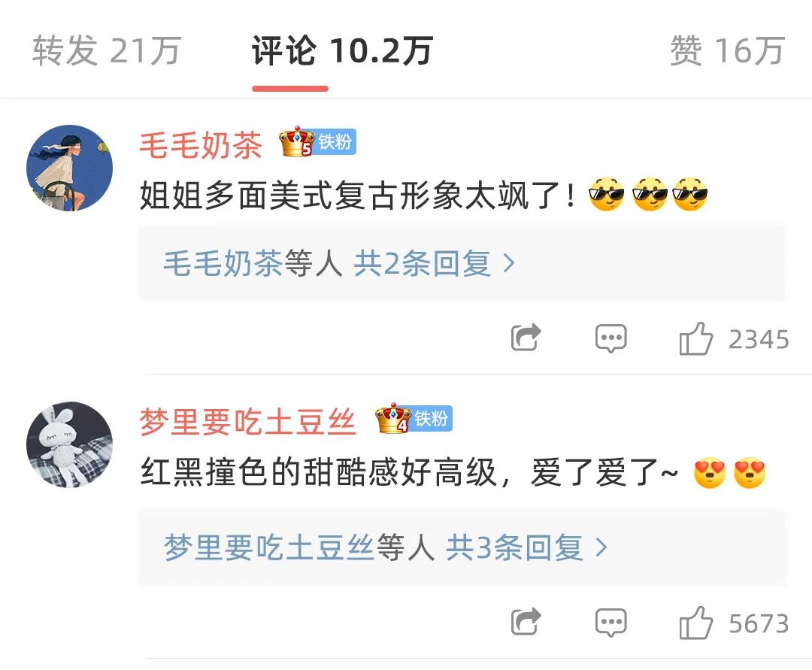Open 梦里要吃土豆丝 rabbit avatar

[69, 444]
